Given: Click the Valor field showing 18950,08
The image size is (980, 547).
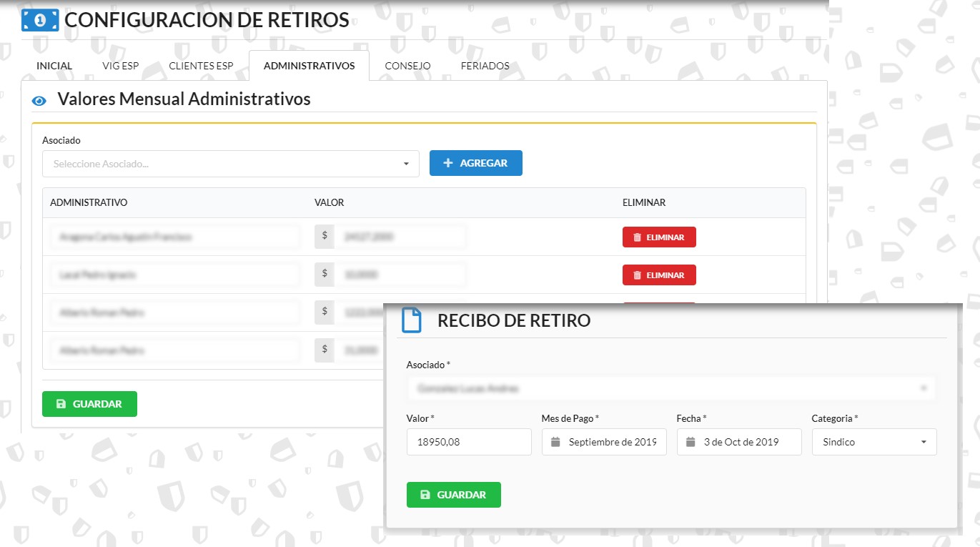Looking at the screenshot, I should pyautogui.click(x=468, y=442).
